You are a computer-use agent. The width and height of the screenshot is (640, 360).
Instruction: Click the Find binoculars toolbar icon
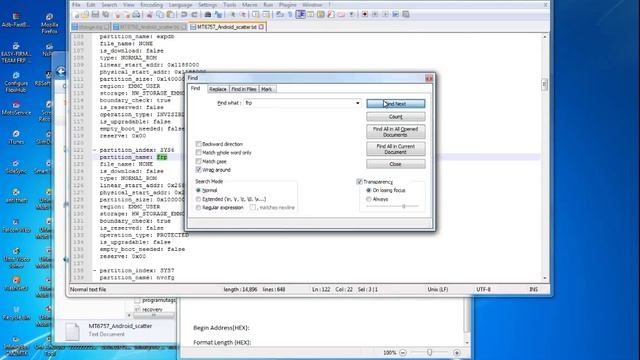(x=207, y=14)
